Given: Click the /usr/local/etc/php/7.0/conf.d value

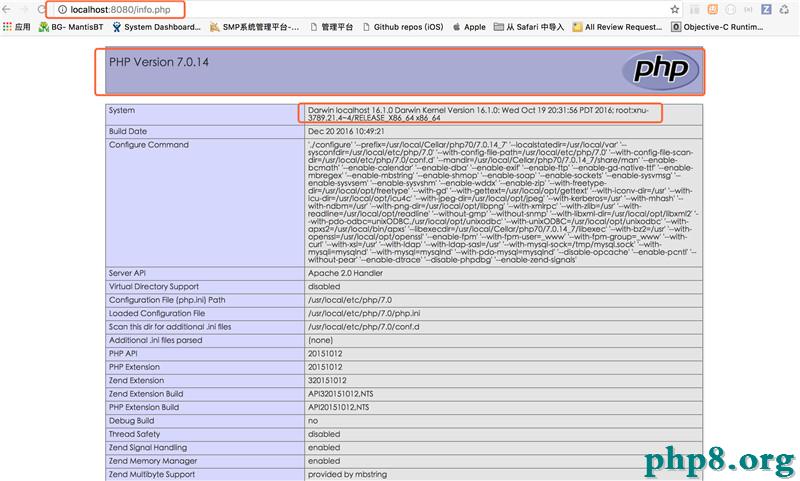Looking at the screenshot, I should click(x=363, y=326).
